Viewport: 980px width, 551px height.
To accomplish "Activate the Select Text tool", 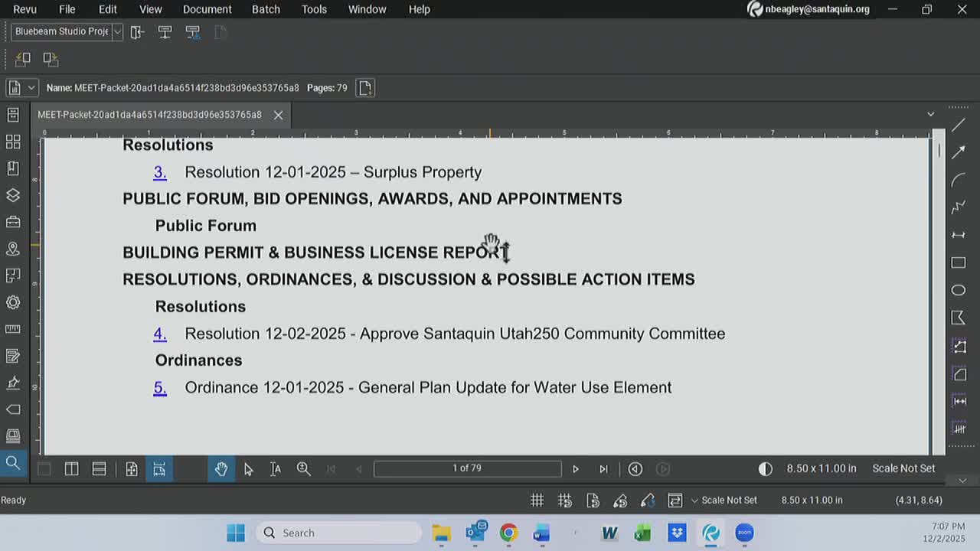I will click(x=276, y=469).
